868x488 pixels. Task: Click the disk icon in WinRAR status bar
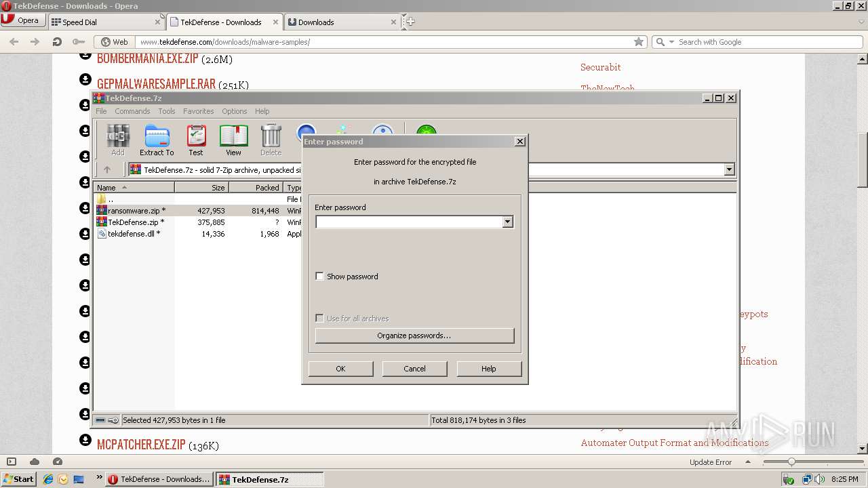pos(100,420)
